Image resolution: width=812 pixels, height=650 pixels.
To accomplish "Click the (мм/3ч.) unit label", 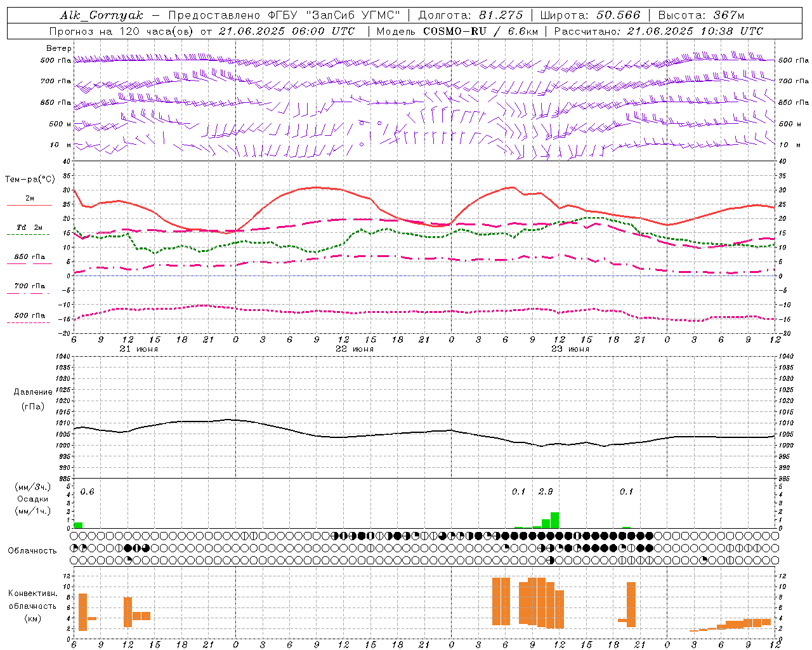I will pos(33,487).
